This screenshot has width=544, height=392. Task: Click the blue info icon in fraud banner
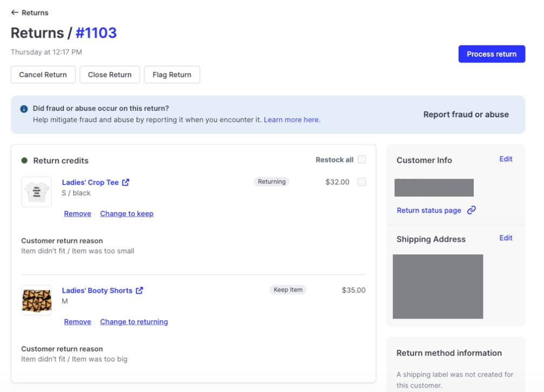tap(24, 109)
